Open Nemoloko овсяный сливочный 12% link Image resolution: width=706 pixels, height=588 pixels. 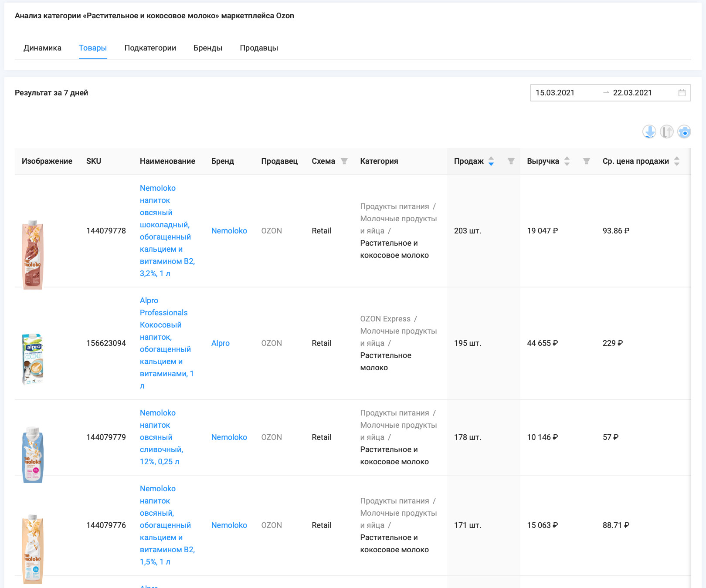[x=162, y=437]
